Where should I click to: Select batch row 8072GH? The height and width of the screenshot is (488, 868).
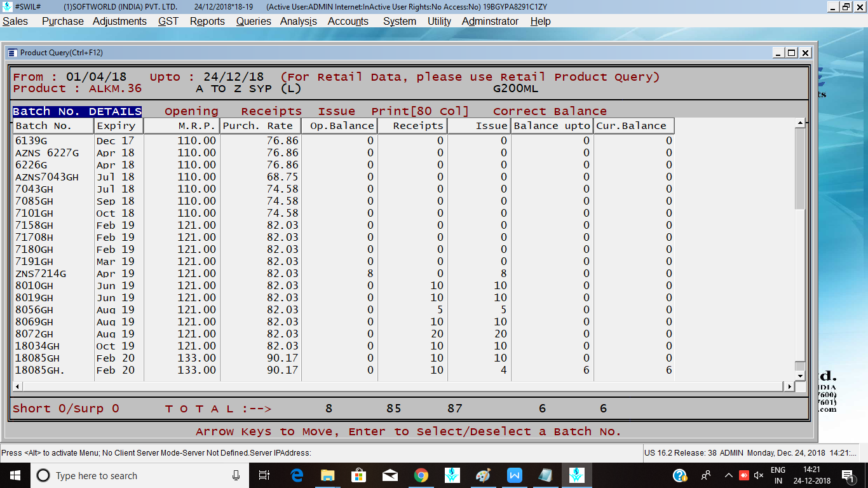343,334
